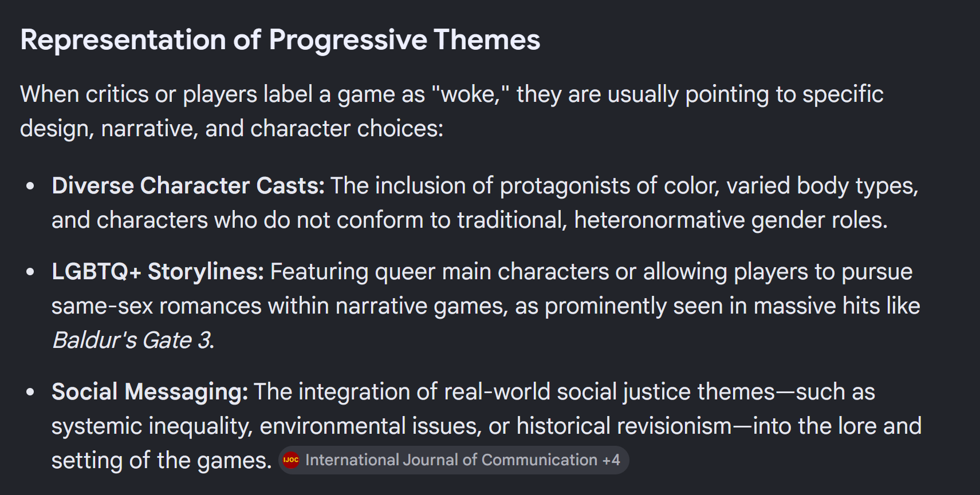This screenshot has height=495, width=980.
Task: Click the bold LGBTQ+ Storylines label
Action: 158,272
